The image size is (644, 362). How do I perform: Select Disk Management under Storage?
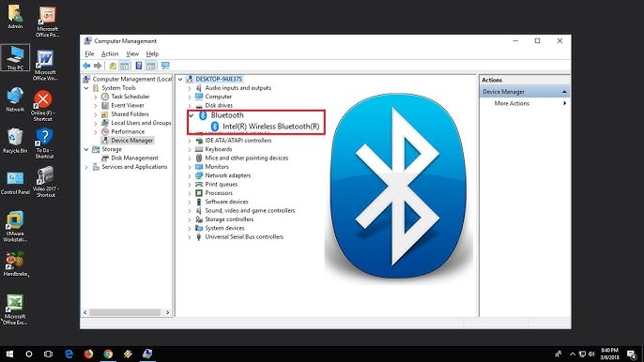(134, 158)
